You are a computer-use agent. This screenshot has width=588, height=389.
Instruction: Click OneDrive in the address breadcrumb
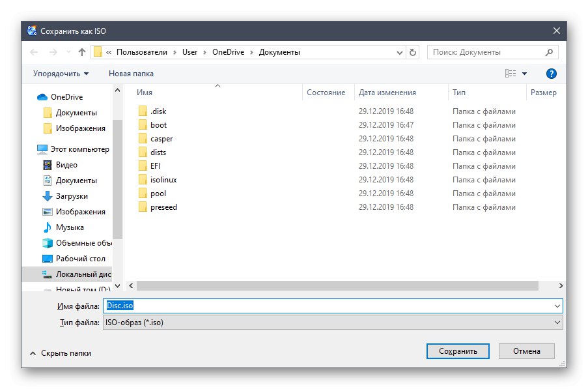[x=228, y=52]
